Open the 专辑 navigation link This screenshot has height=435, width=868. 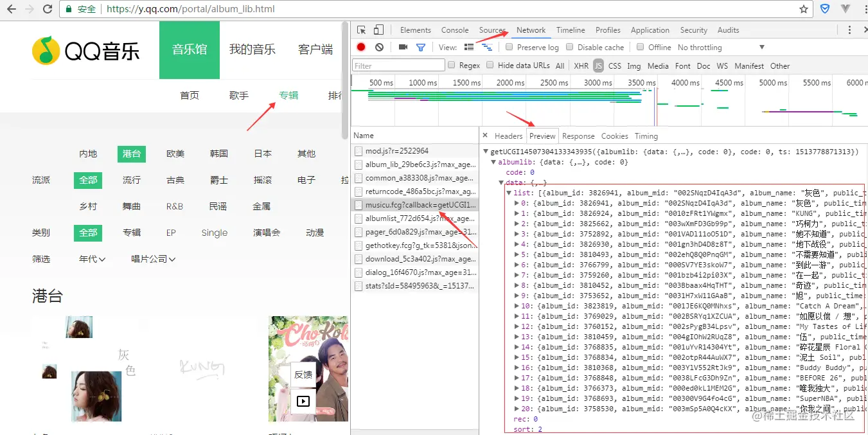(x=288, y=95)
